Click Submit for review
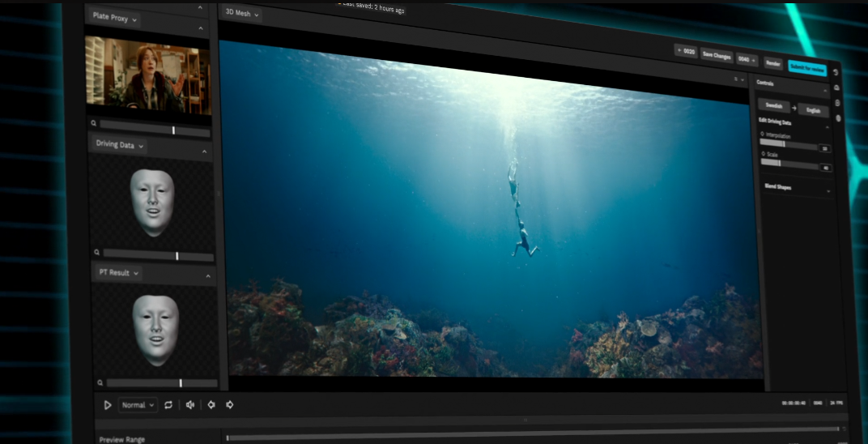The width and height of the screenshot is (868, 444). pyautogui.click(x=807, y=68)
